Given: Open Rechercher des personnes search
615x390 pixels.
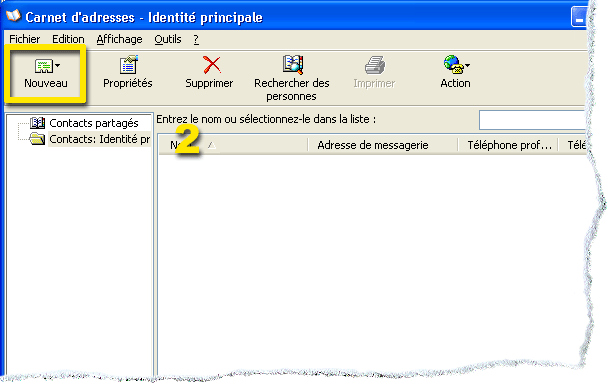Looking at the screenshot, I should click(291, 78).
